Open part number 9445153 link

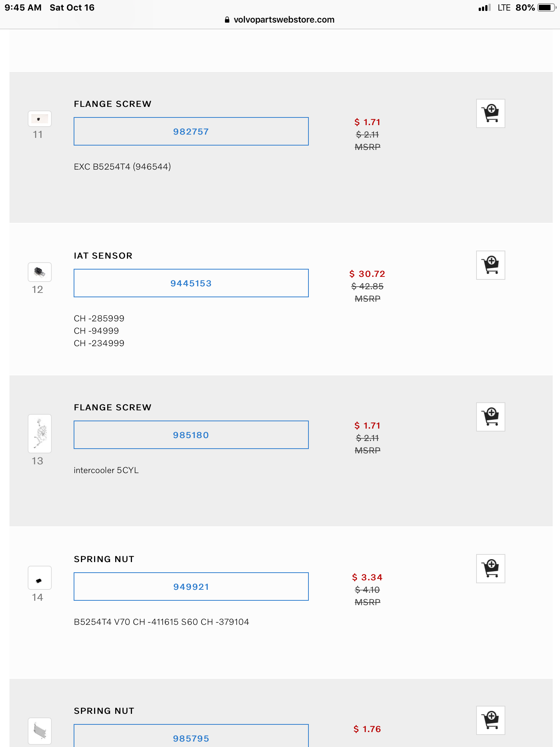coord(191,283)
